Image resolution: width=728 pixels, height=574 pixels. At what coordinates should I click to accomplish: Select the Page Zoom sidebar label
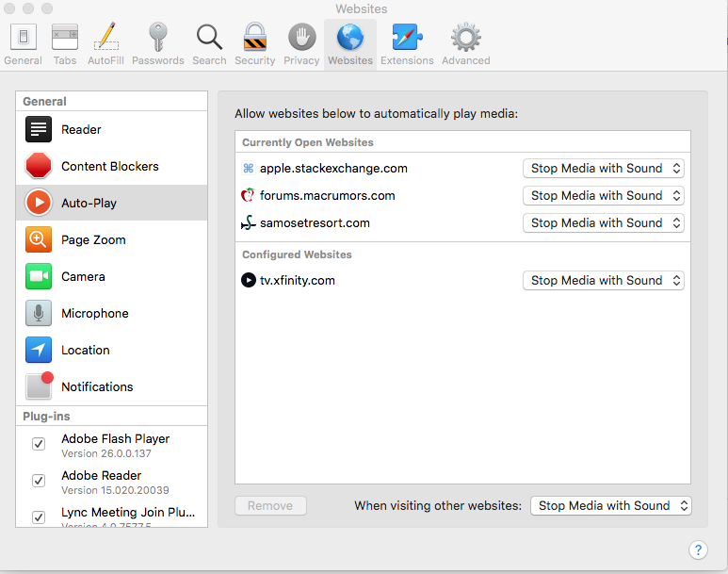tap(93, 239)
